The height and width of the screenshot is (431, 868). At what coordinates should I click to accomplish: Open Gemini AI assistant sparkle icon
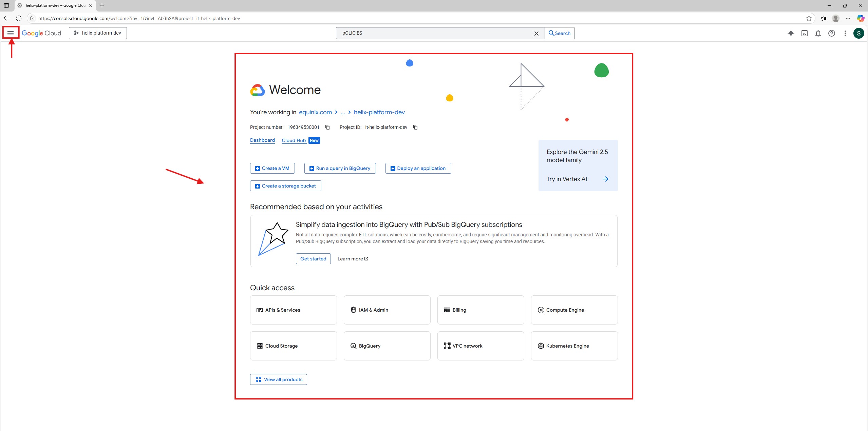(791, 33)
